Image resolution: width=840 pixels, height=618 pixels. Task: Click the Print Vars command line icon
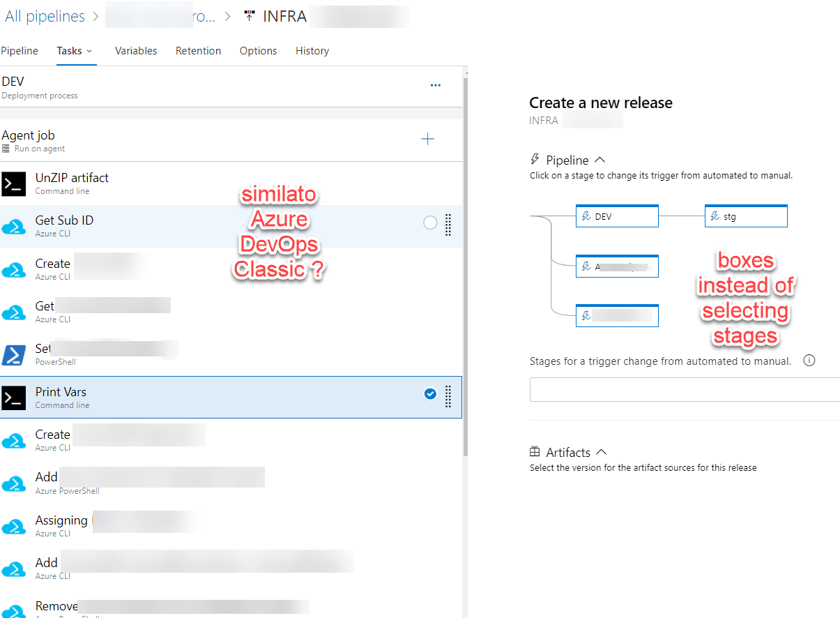click(x=14, y=398)
